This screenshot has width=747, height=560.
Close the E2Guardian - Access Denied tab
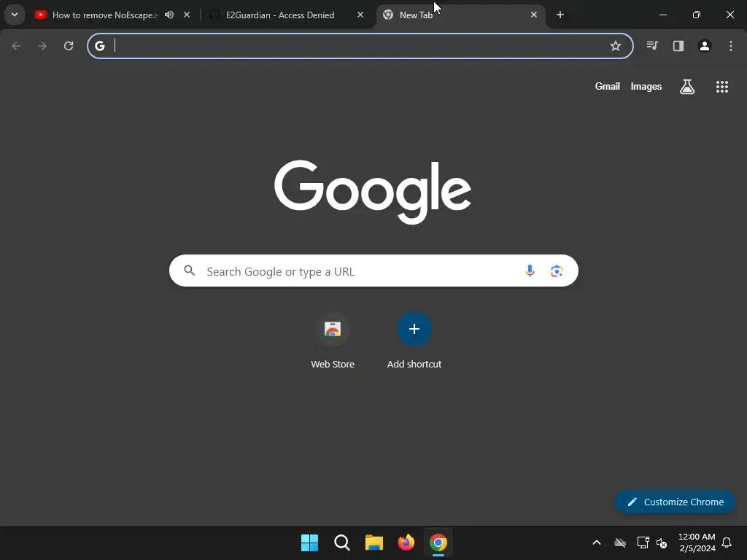pos(360,15)
